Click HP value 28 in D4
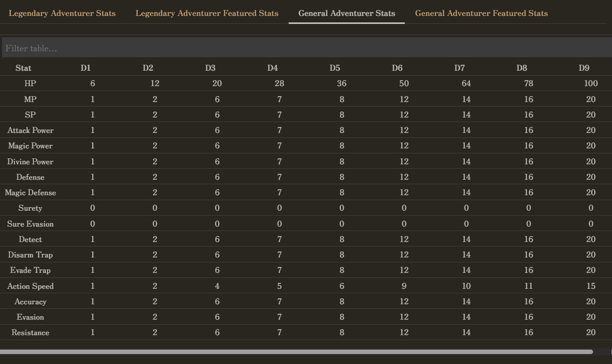 click(280, 84)
